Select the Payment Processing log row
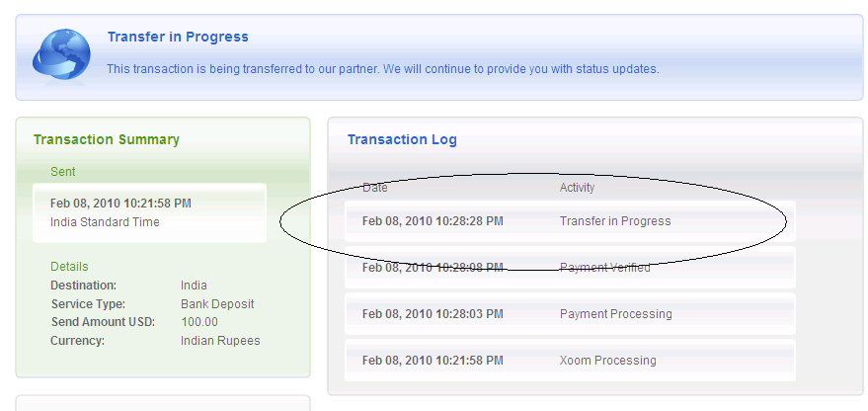The height and width of the screenshot is (411, 868). point(570,314)
